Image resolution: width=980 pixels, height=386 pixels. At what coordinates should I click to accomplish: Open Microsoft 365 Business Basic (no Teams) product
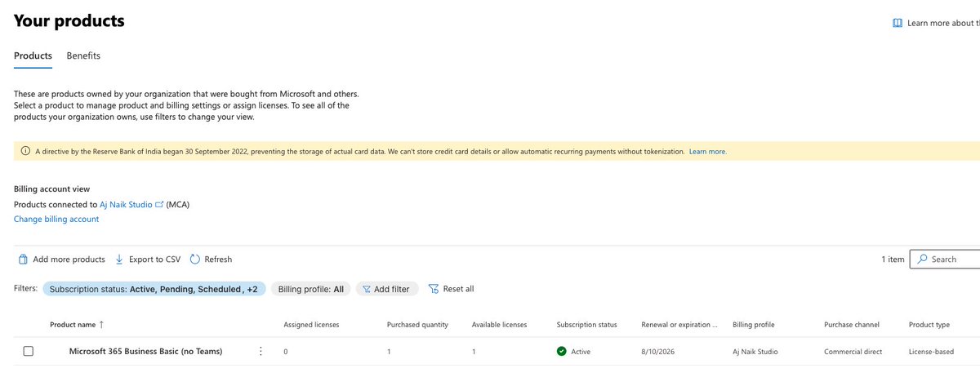click(145, 351)
